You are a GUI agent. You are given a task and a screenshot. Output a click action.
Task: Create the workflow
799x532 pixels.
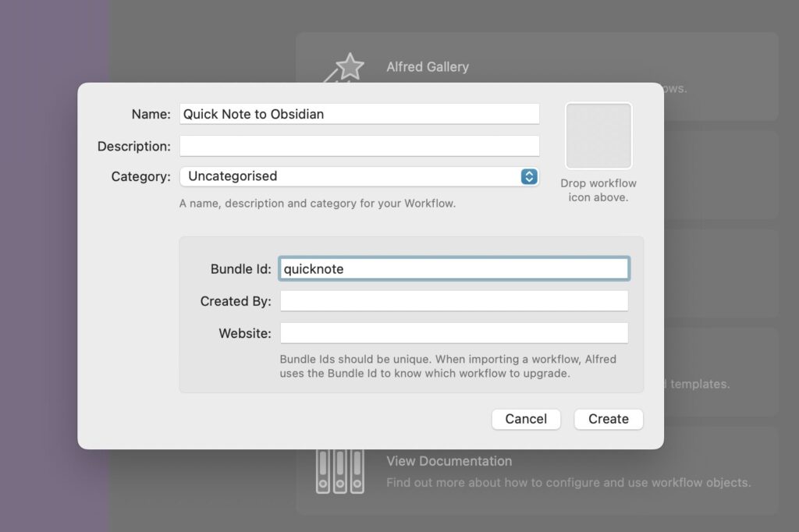pos(609,419)
